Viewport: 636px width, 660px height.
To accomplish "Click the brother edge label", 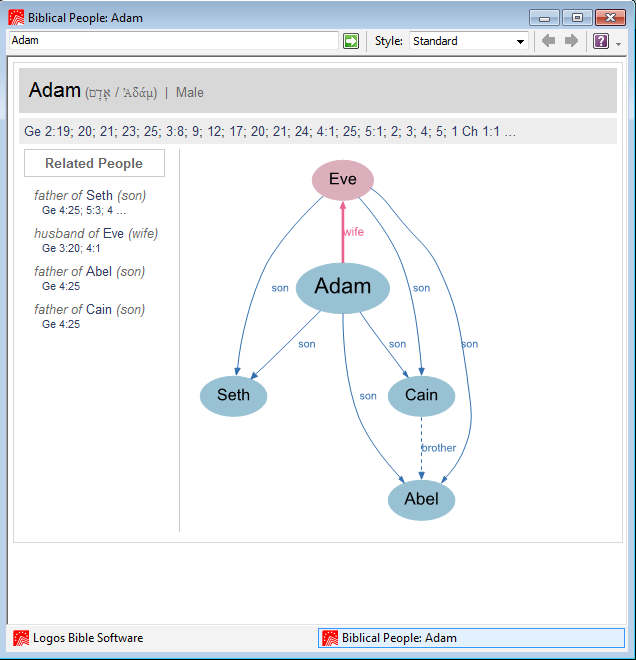I will click(439, 447).
